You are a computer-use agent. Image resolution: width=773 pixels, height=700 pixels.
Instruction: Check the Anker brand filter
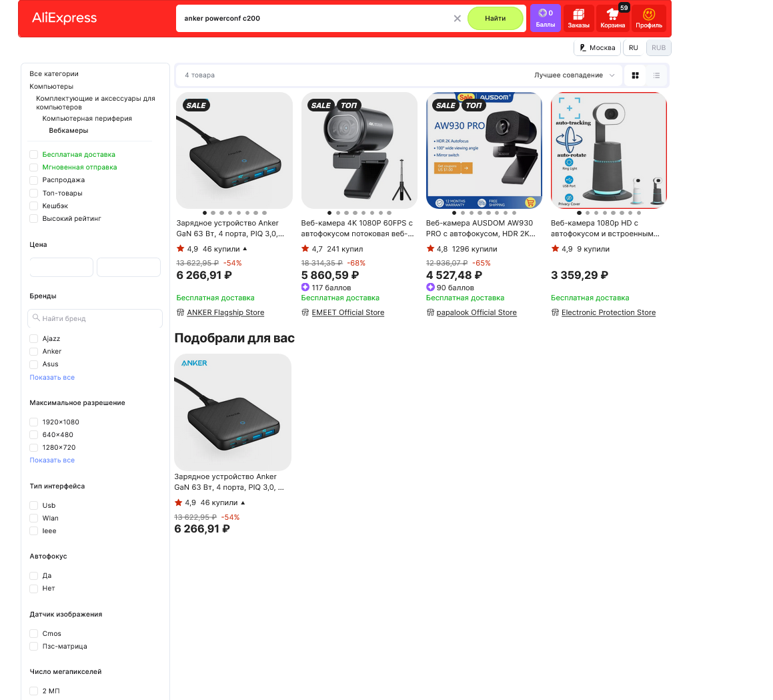point(33,351)
